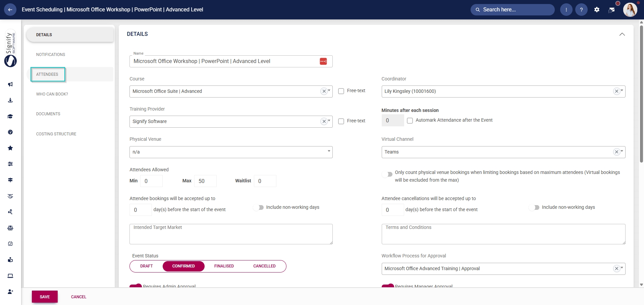The image size is (644, 305).
Task: Click the Terms and Conditions text area
Action: tap(503, 234)
